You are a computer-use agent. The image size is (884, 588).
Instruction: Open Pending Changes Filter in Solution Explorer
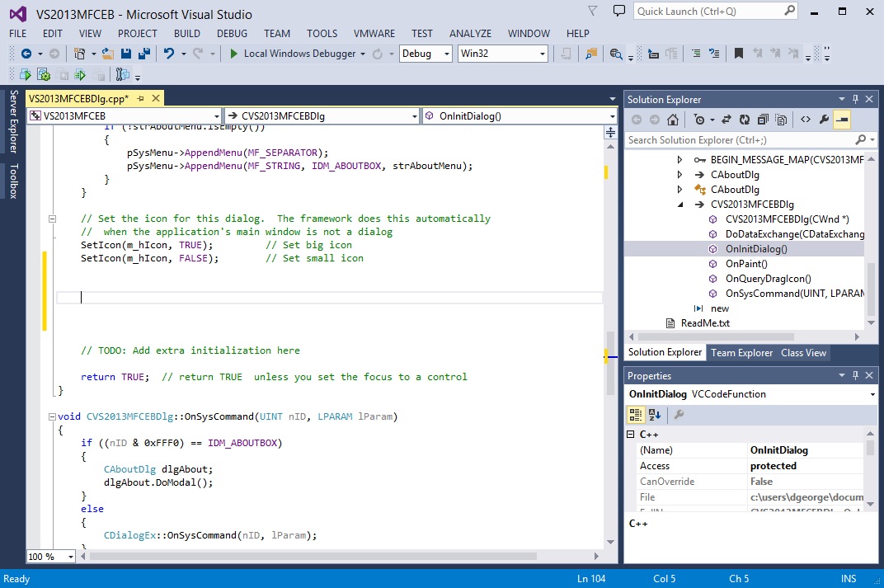(699, 120)
